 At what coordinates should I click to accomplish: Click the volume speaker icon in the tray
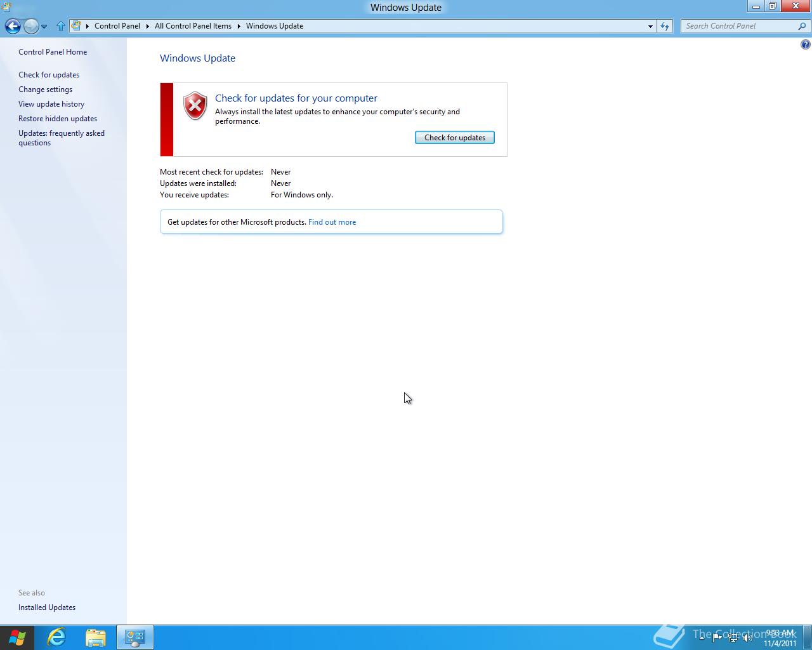click(x=747, y=637)
